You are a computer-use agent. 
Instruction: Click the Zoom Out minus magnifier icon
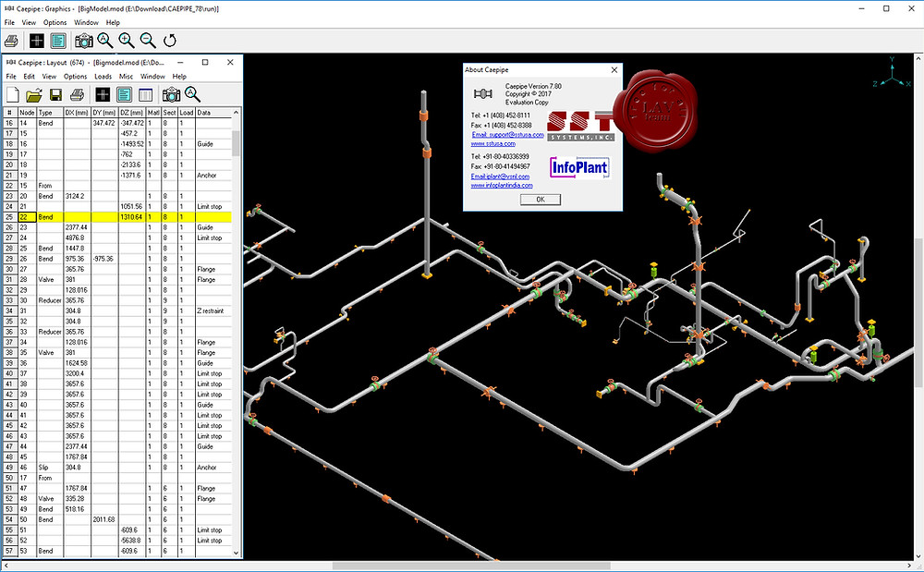[148, 40]
